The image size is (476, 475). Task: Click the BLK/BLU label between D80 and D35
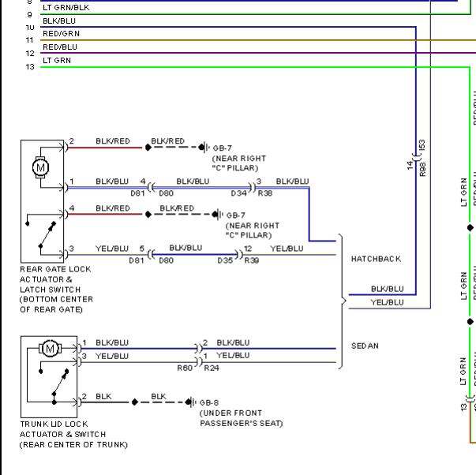(186, 248)
